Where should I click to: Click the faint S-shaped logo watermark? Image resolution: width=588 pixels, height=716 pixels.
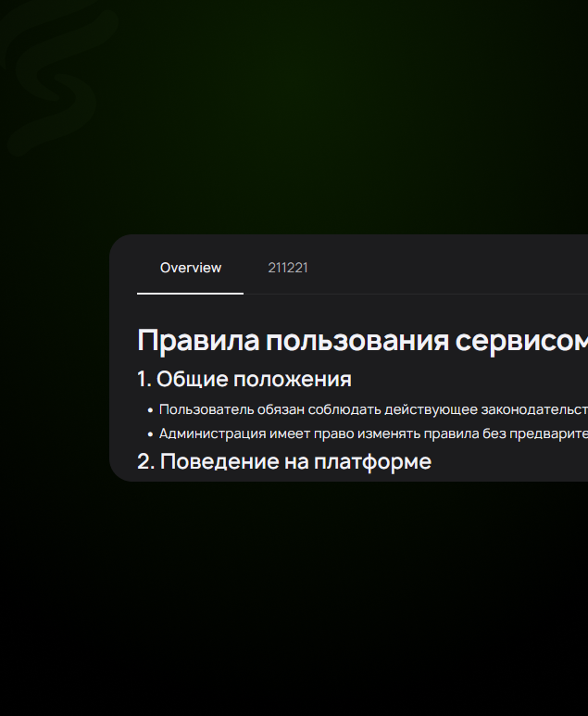click(x=54, y=82)
